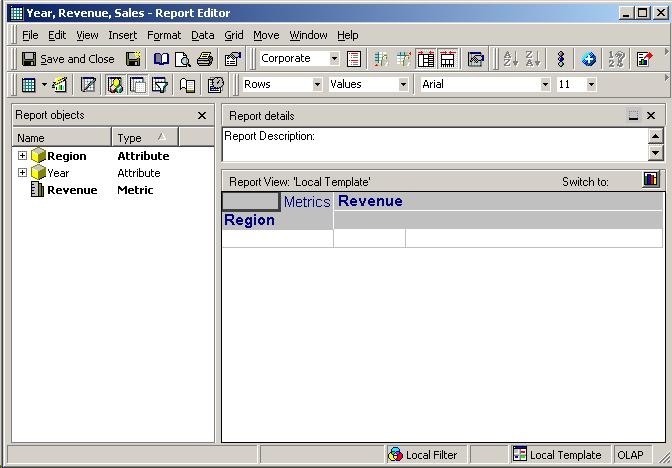This screenshot has width=672, height=468.
Task: Click the sort ascending A-Z icon
Action: (x=509, y=59)
